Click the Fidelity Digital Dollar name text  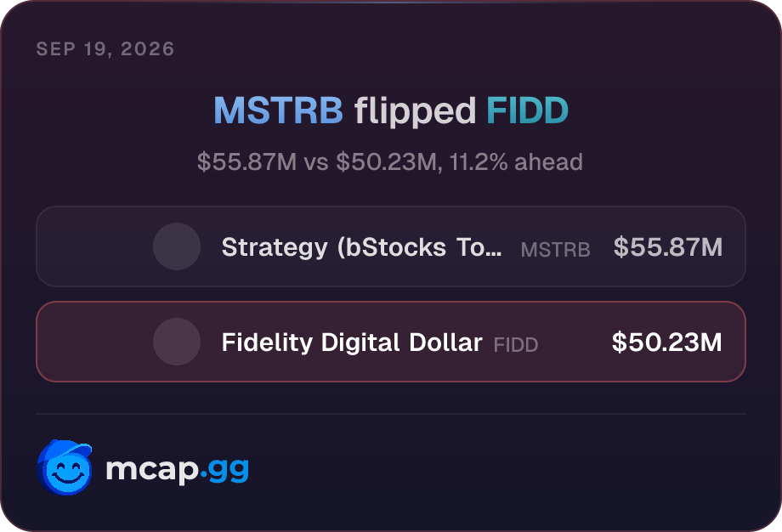[x=352, y=342]
